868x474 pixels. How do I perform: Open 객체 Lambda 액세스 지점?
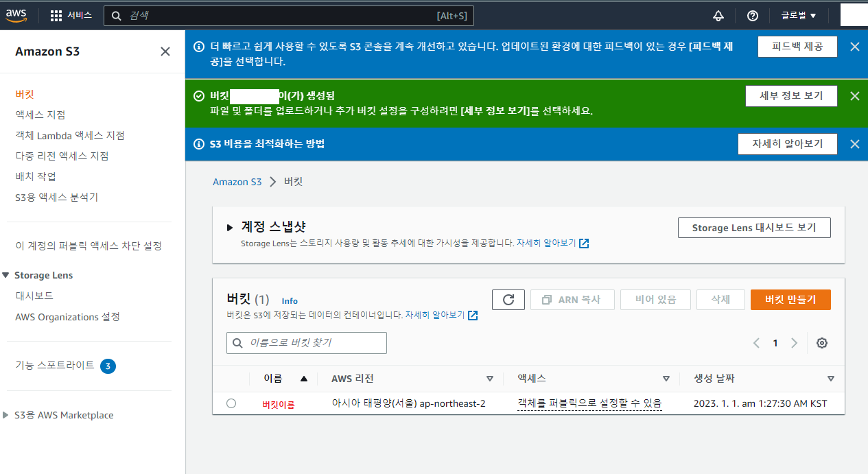[70, 135]
